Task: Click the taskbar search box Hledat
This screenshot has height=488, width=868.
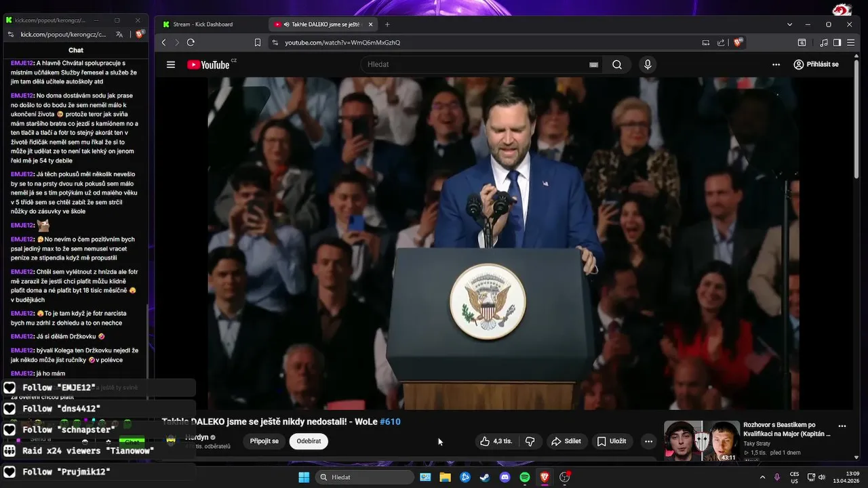Action: (365, 477)
